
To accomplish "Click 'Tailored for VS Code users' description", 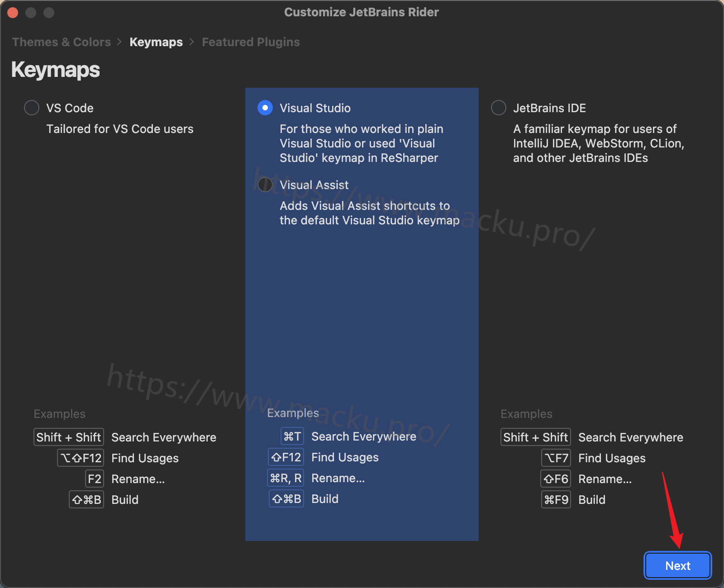I will tap(120, 129).
